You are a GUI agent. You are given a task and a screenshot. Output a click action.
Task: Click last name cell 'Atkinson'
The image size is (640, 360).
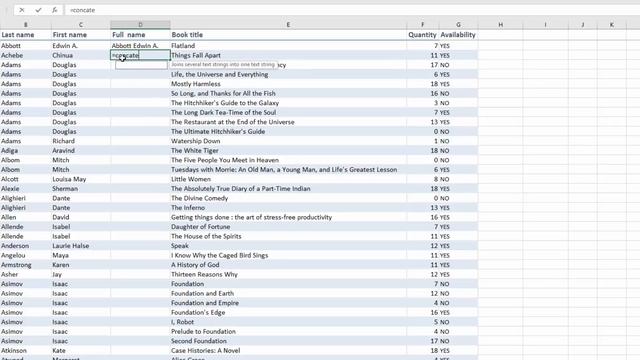[x=26, y=351]
